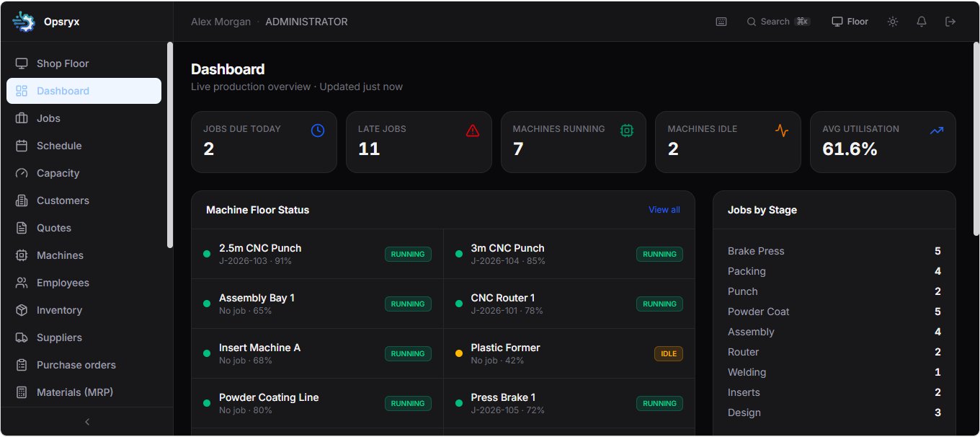Click Welding stage row
Image resolution: width=980 pixels, height=437 pixels.
834,372
